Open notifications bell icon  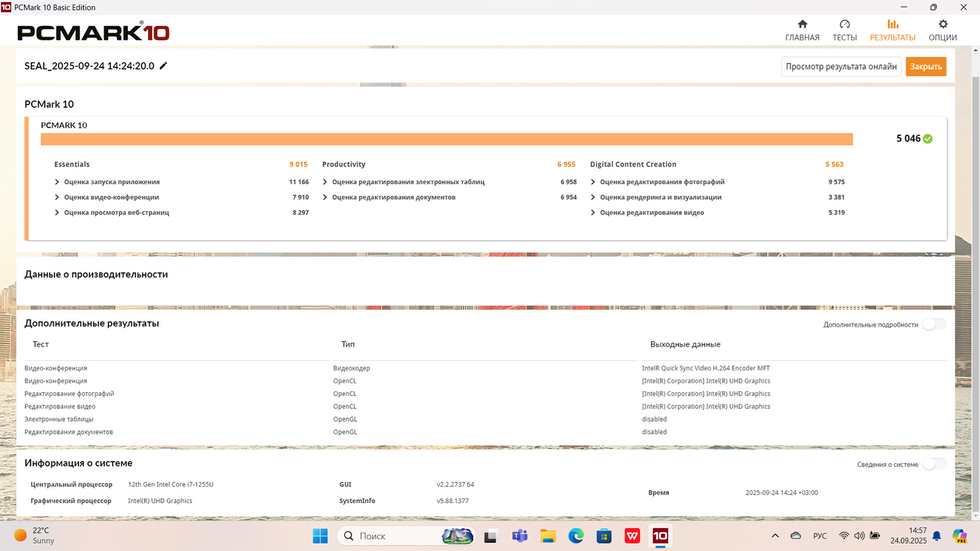pyautogui.click(x=937, y=536)
